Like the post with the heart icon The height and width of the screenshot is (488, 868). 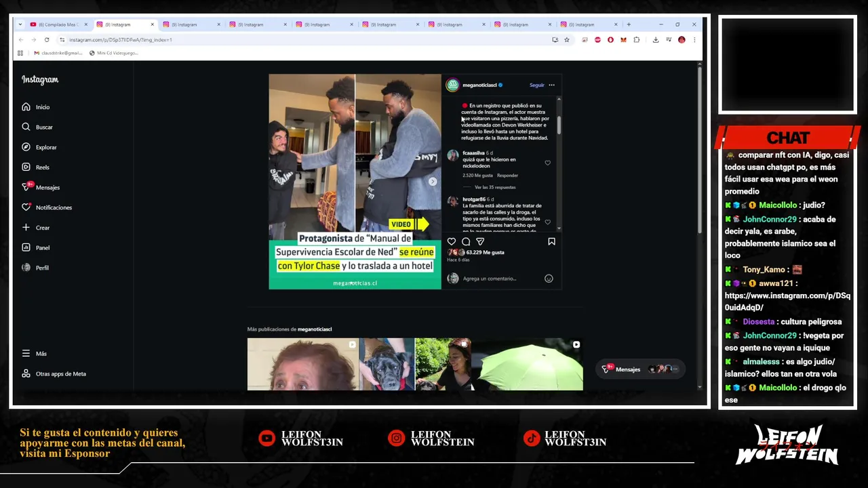point(452,241)
